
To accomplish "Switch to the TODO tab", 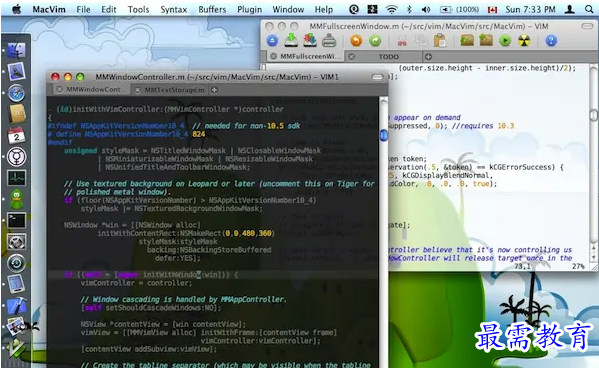I will 389,57.
